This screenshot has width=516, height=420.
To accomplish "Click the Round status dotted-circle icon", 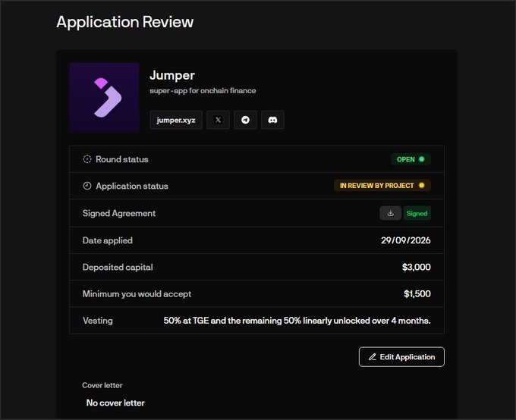I will (87, 159).
